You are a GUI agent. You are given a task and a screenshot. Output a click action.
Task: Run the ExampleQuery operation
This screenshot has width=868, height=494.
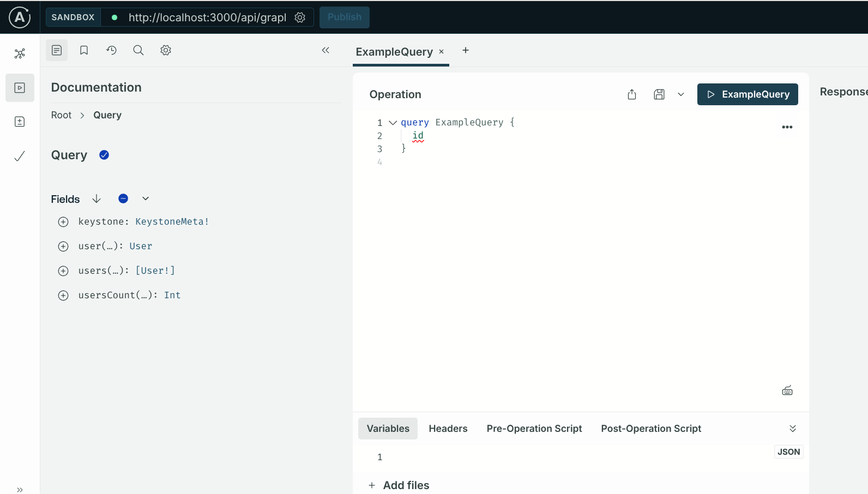(747, 94)
